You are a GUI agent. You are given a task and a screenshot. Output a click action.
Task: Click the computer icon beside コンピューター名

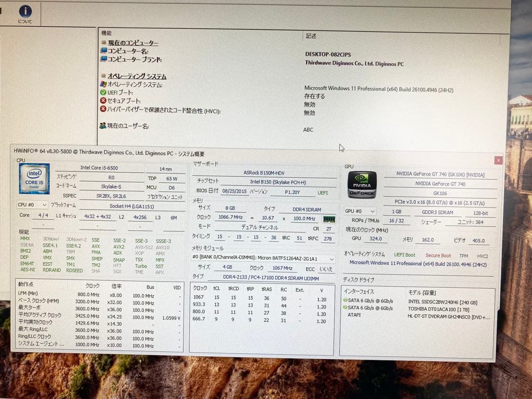coord(104,51)
